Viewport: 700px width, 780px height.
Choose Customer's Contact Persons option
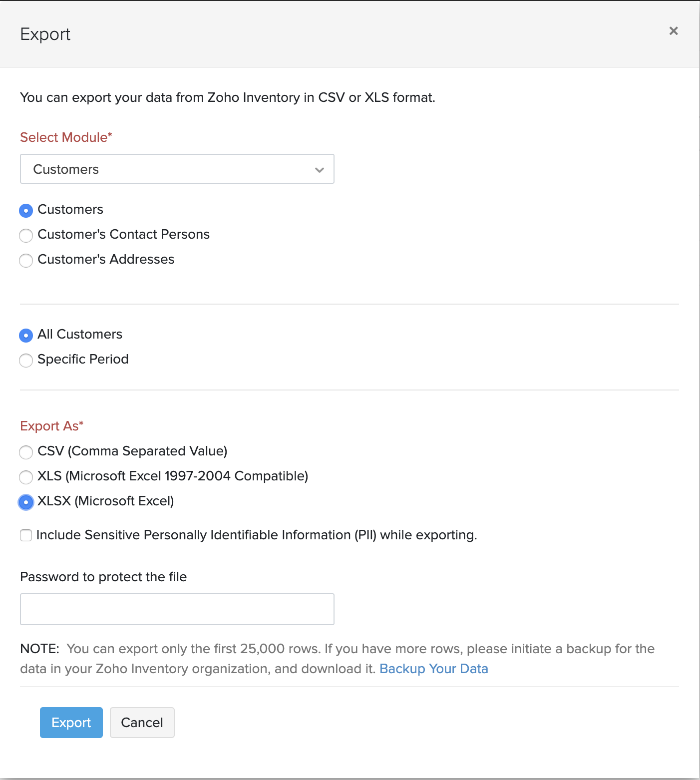tap(26, 235)
